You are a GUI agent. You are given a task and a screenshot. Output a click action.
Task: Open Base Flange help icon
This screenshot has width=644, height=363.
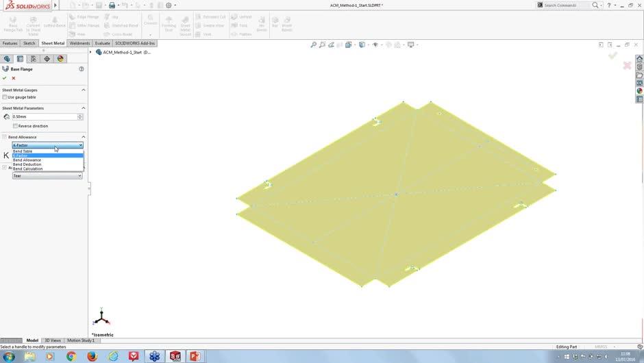82,69
